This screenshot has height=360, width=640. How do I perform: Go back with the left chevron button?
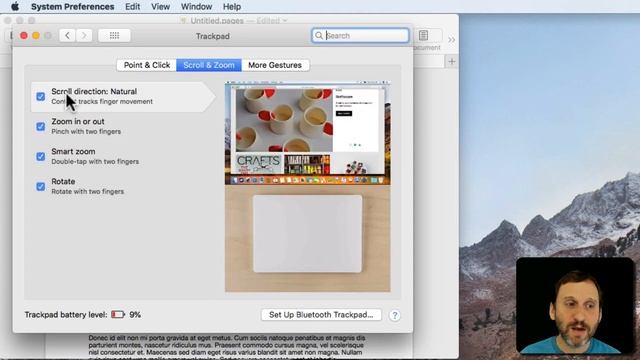pos(67,36)
